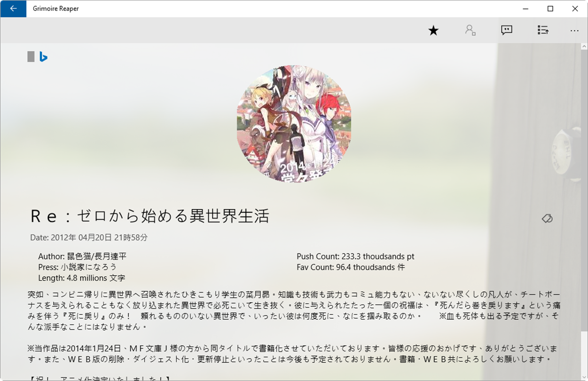Open the comments speech bubble icon
Viewport: 588px width, 381px height.
[507, 31]
